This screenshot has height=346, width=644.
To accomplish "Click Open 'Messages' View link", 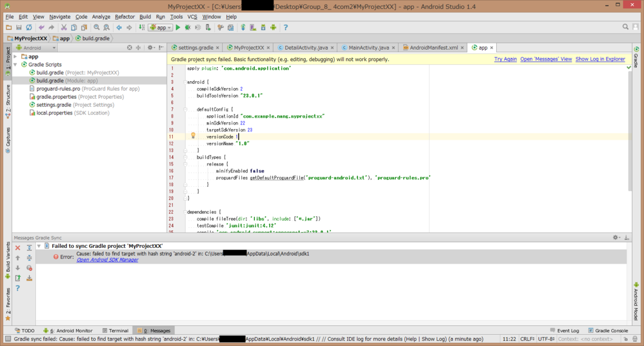I will [x=546, y=59].
